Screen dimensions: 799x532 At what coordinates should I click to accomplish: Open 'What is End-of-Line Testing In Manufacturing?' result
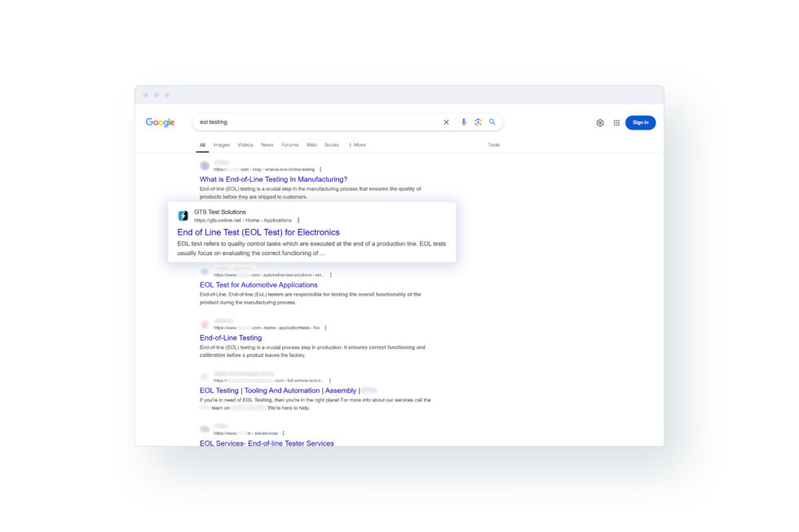[x=273, y=179]
